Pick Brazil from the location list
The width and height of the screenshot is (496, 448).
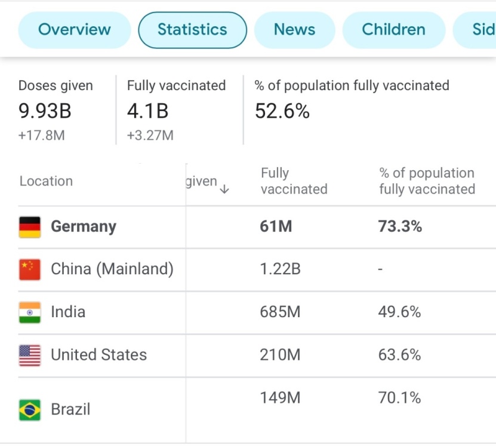pos(70,410)
